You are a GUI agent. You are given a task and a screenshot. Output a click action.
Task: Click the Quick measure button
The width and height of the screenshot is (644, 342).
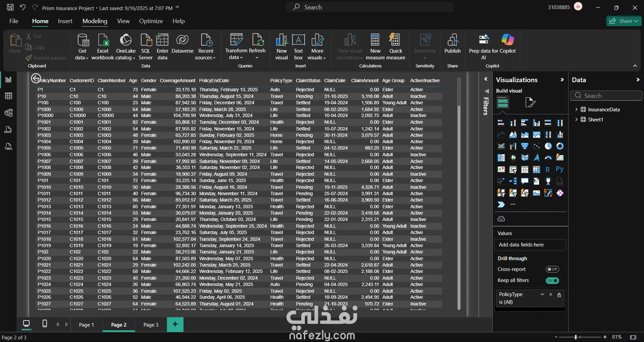point(396,46)
